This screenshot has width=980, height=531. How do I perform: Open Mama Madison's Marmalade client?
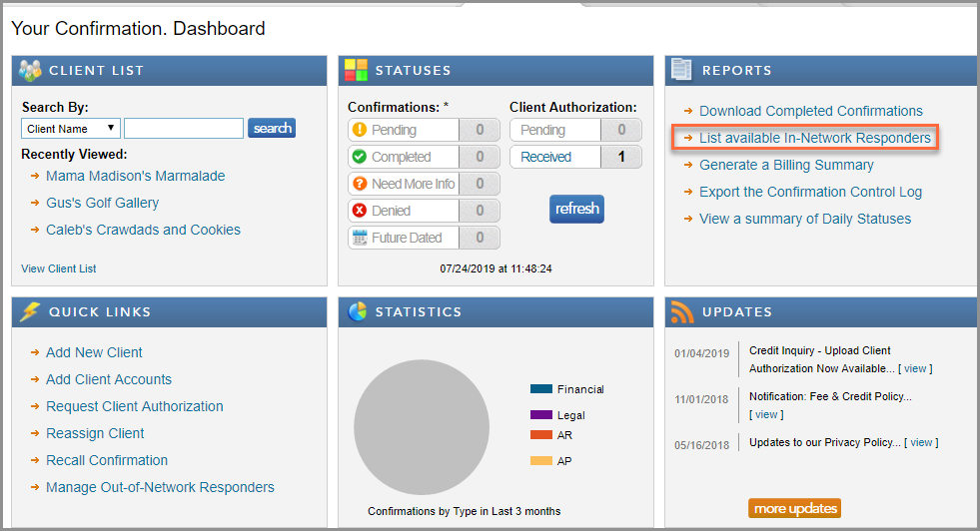(x=135, y=176)
